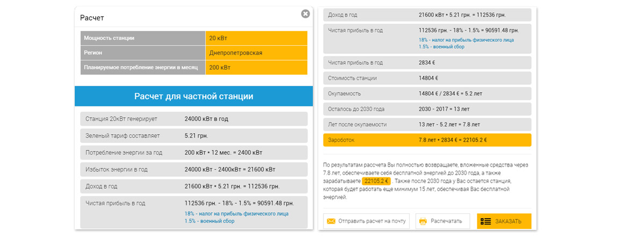Image resolution: width=644 pixels, height=245 pixels.
Task: Click the ЗАКАЗАТЬ order button text
Action: pyautogui.click(x=509, y=221)
